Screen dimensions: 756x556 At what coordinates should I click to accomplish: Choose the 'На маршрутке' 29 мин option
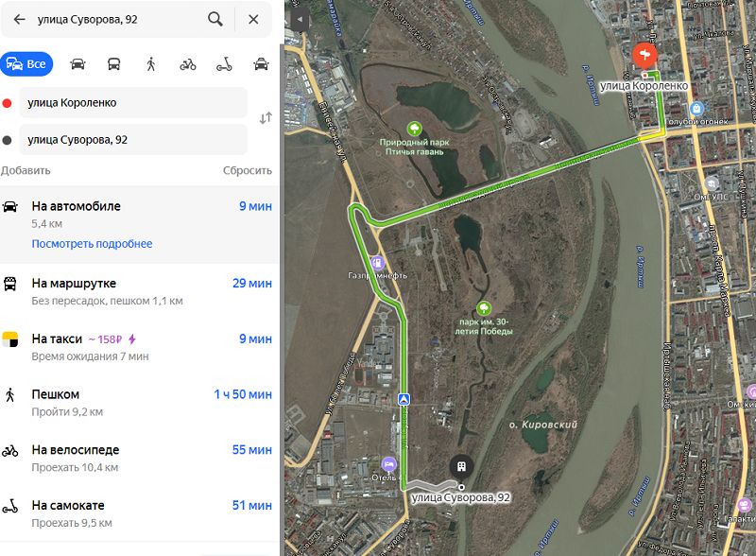pos(139,291)
